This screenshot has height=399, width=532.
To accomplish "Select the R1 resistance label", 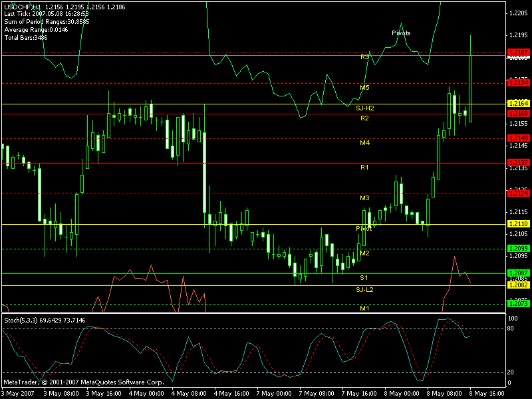I will point(364,168).
